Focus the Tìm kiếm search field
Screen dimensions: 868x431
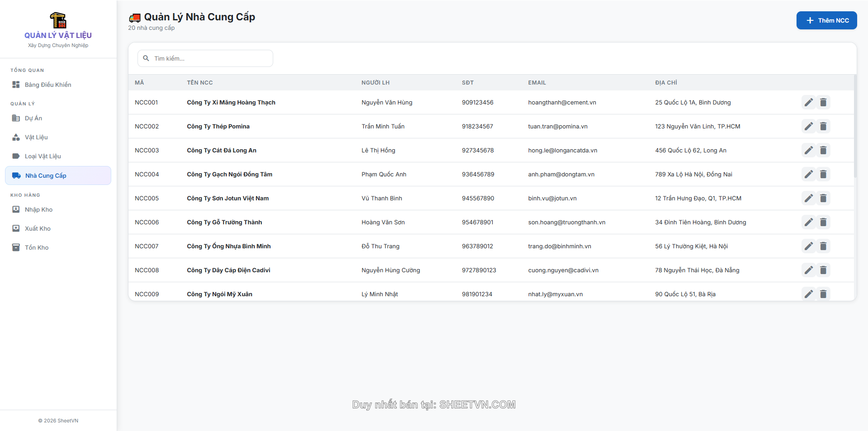[x=205, y=58]
